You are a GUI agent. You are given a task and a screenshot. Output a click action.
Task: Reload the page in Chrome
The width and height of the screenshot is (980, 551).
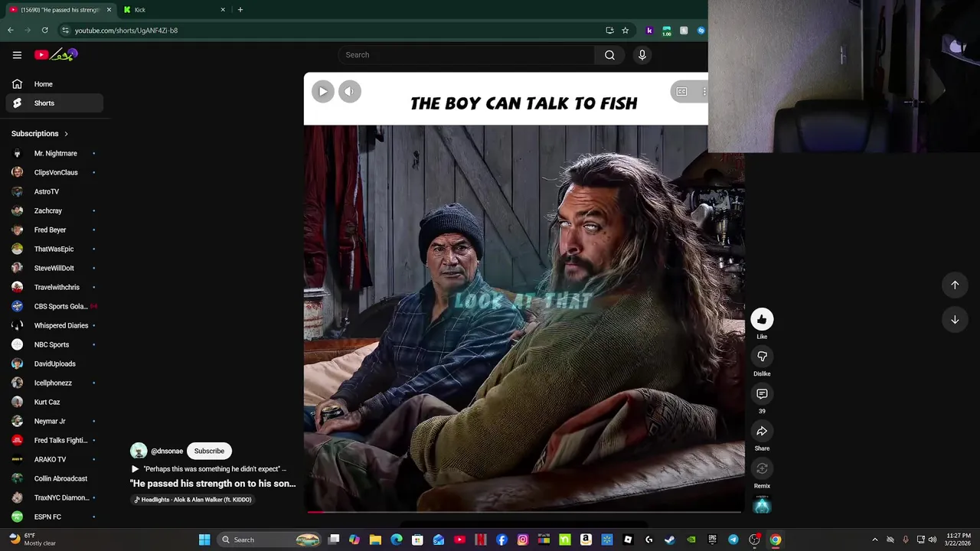click(x=45, y=31)
